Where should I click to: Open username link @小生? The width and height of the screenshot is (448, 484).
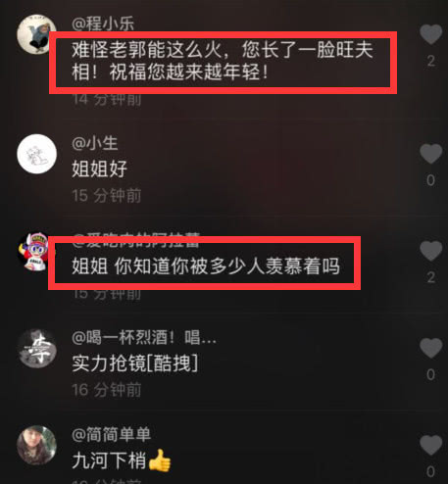[x=95, y=143]
